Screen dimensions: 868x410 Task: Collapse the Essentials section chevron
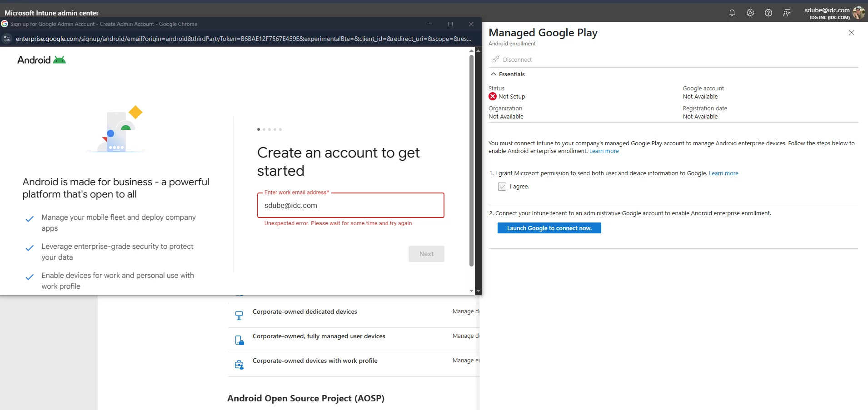click(494, 74)
